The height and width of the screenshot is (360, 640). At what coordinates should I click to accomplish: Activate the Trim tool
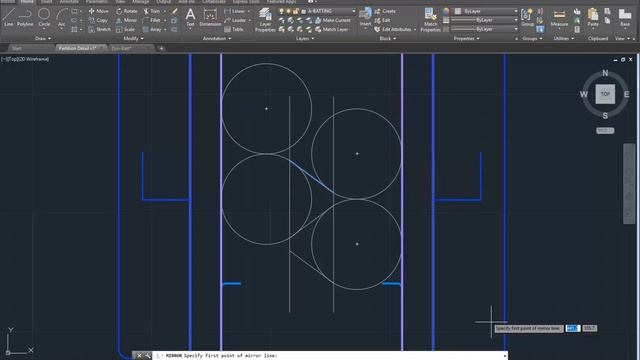pos(152,11)
